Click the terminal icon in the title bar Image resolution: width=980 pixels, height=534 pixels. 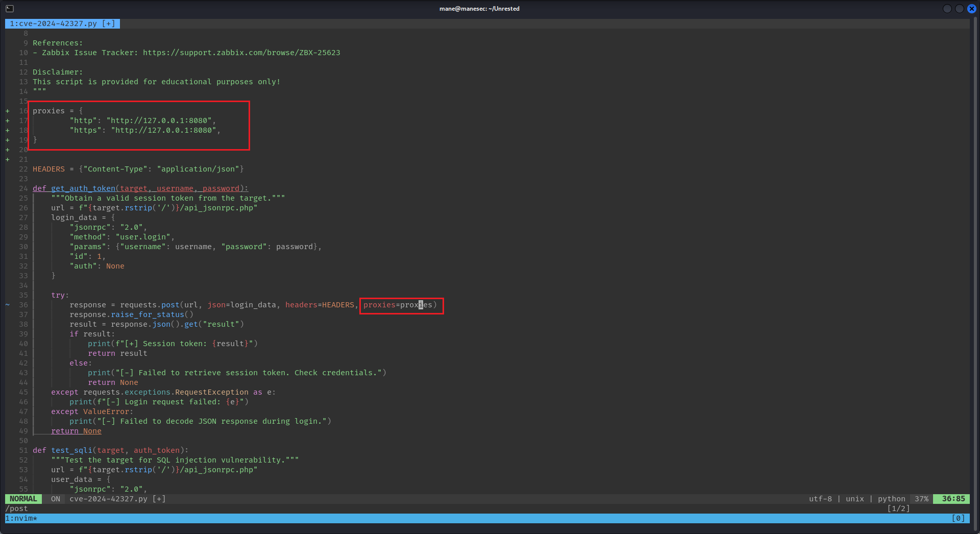(x=10, y=9)
